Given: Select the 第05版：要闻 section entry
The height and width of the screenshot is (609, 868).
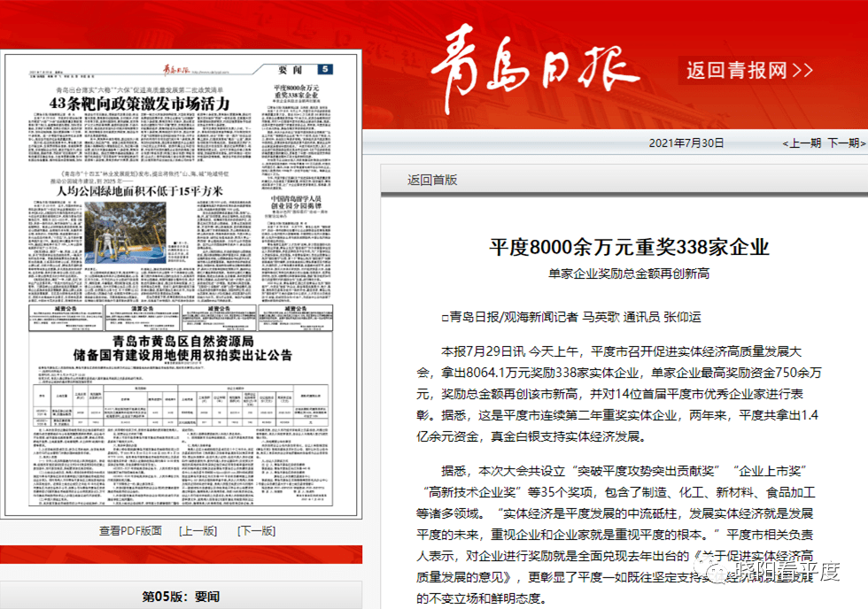Looking at the screenshot, I should coord(181,597).
